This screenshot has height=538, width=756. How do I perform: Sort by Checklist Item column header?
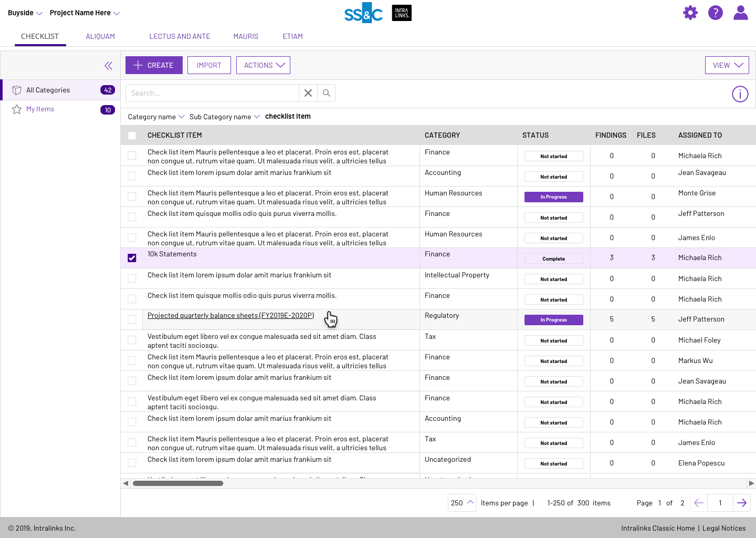point(175,135)
